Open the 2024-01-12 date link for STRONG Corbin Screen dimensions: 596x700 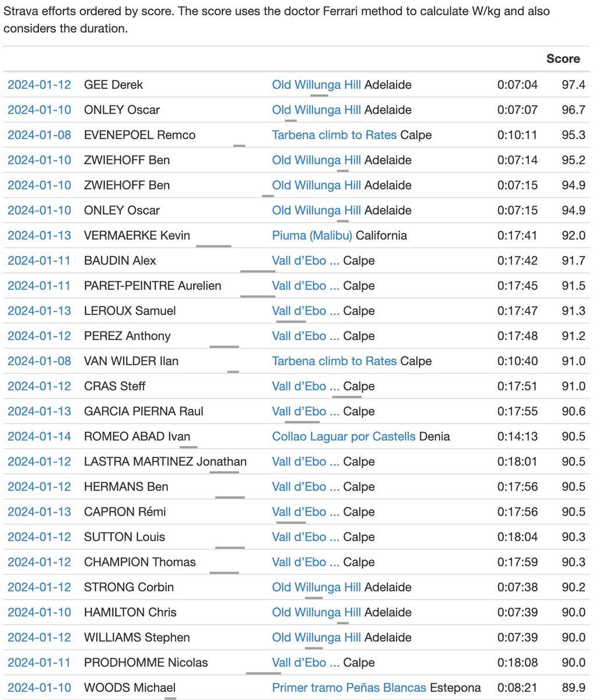(x=39, y=587)
